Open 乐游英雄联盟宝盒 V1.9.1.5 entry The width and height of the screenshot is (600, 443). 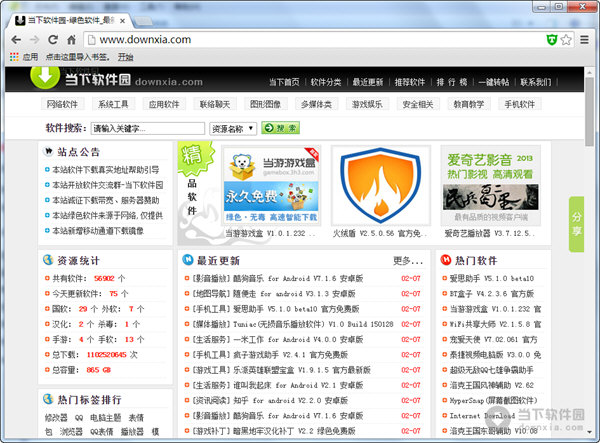[x=281, y=370]
